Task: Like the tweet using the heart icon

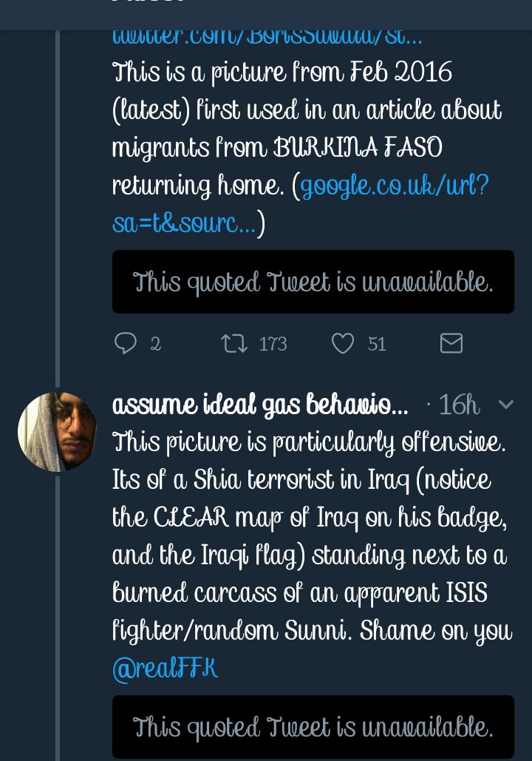Action: pos(343,344)
